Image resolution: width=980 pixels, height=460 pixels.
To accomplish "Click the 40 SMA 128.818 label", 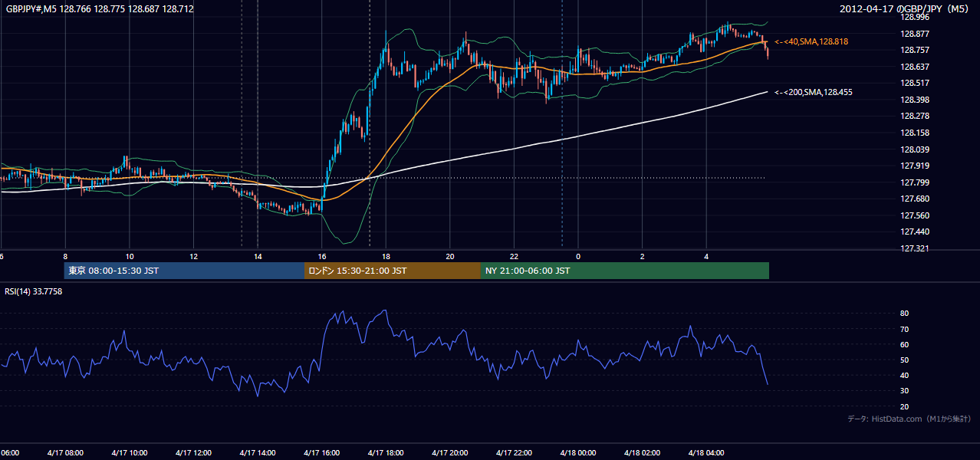I will click(811, 41).
